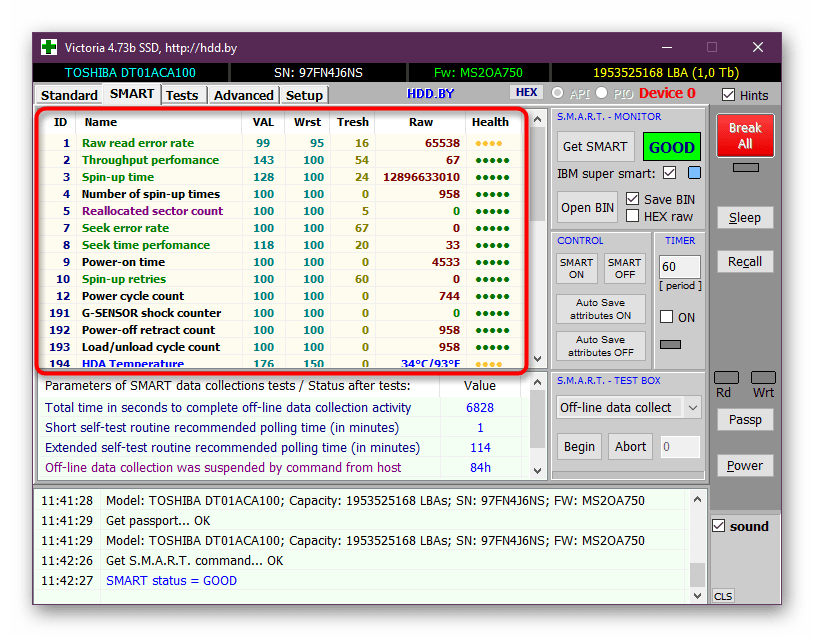Open the Tests tab
The image size is (814, 637).
[182, 96]
